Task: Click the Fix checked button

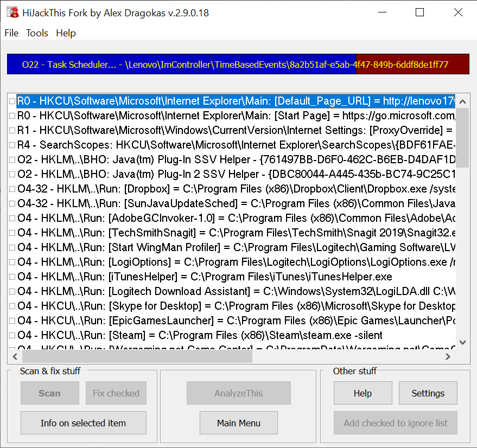Action: pos(116,393)
